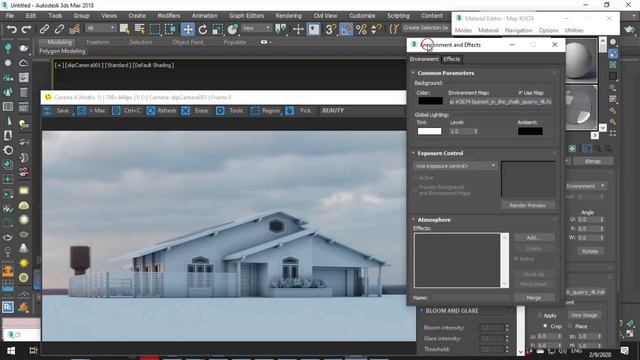Activate the Select and Move tool
640x360 pixels.
(188, 29)
